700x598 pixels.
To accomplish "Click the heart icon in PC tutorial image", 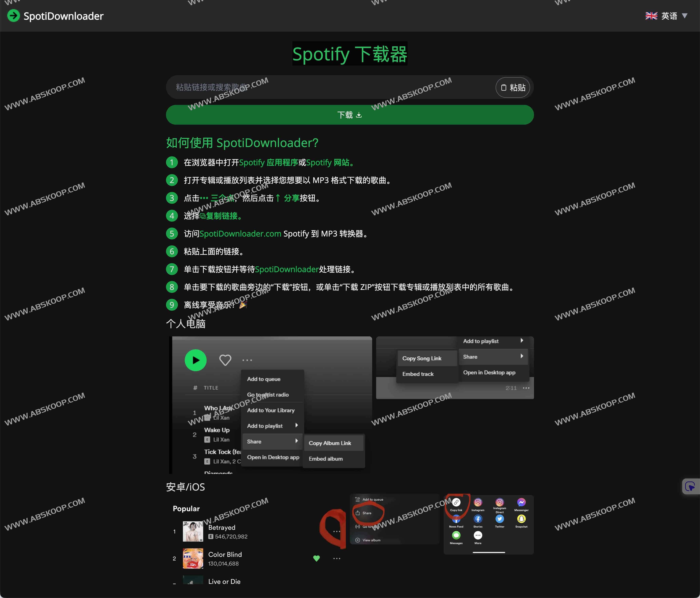I will [x=225, y=360].
